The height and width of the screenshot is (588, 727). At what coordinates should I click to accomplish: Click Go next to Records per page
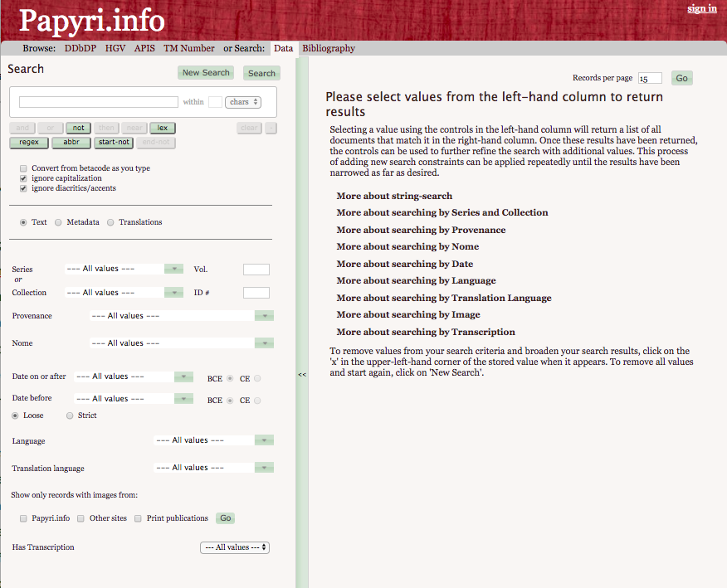[682, 78]
